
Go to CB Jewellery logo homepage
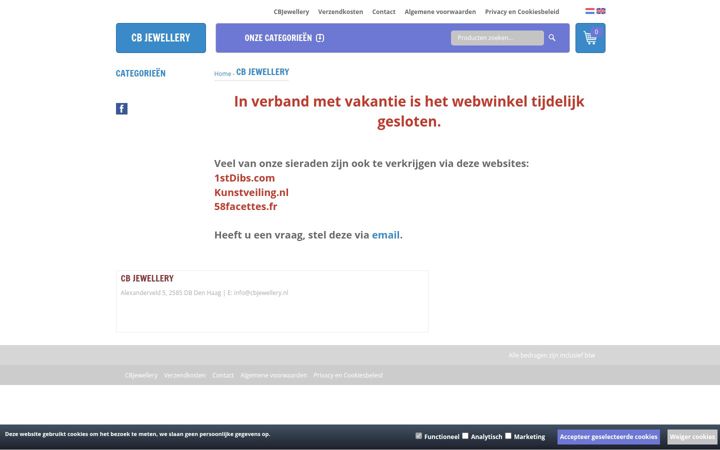pyautogui.click(x=161, y=38)
